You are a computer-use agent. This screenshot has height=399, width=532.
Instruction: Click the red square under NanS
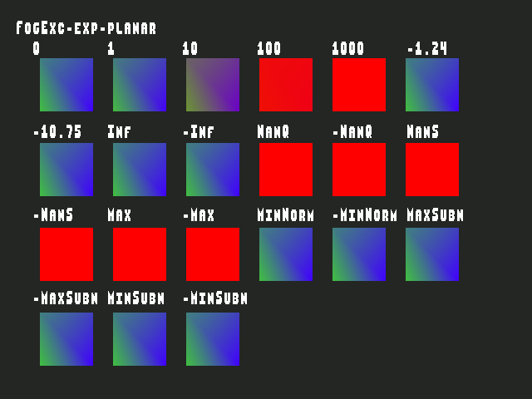(432, 170)
